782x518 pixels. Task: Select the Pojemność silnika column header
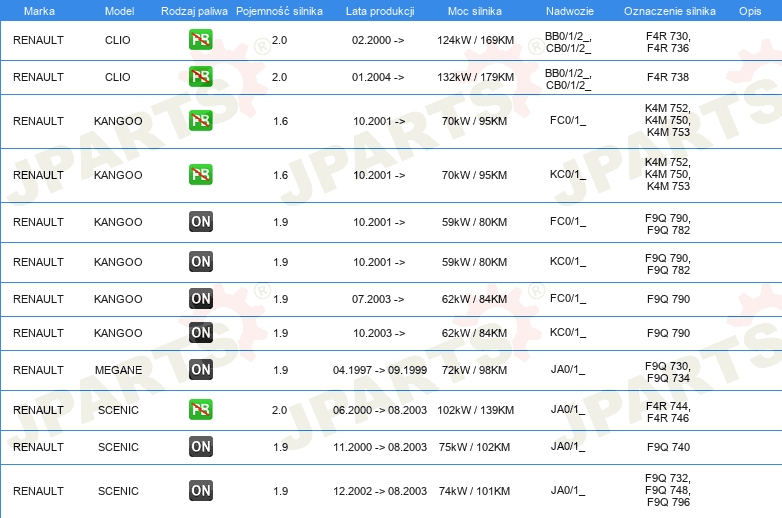(x=279, y=11)
